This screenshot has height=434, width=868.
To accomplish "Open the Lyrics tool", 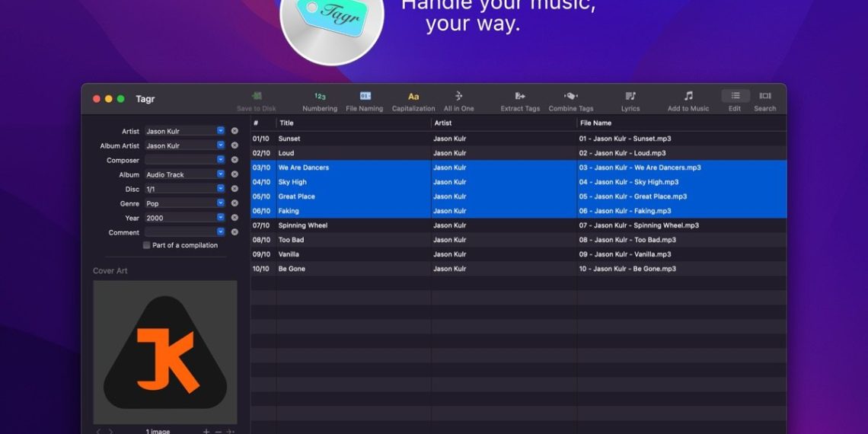I will click(x=630, y=97).
